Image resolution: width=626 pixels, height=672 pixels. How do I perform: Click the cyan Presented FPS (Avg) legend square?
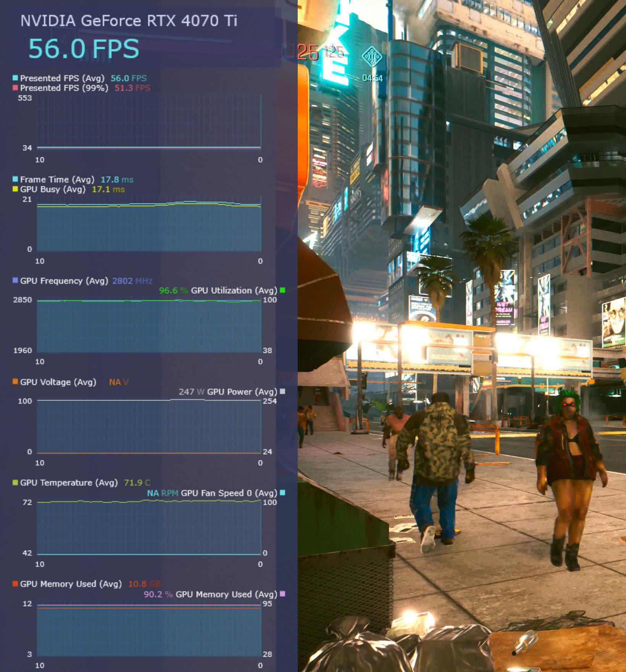(x=15, y=78)
